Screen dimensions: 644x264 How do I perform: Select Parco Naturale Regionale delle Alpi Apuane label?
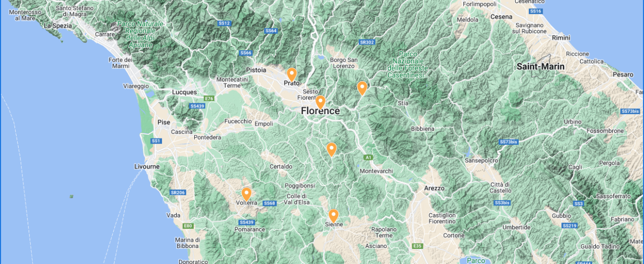click(x=140, y=34)
